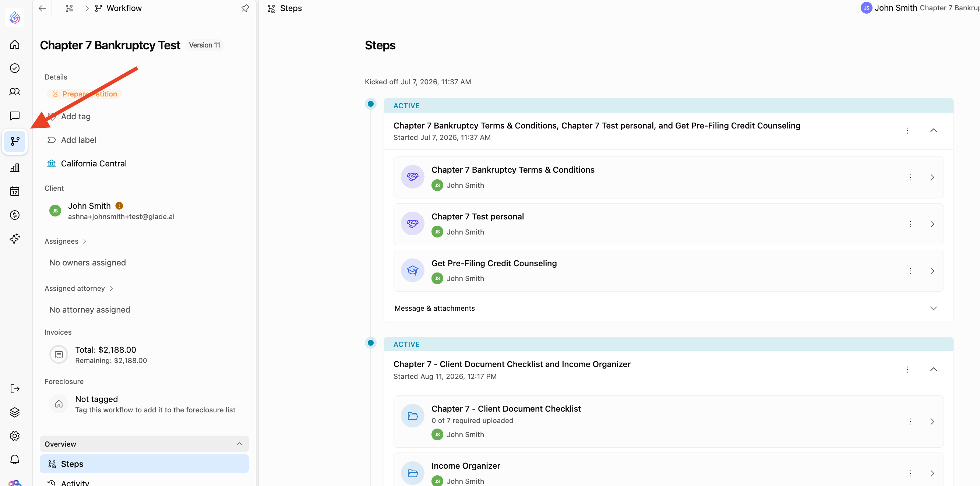Click Add label
Viewport: 980px width, 486px height.
pos(72,140)
